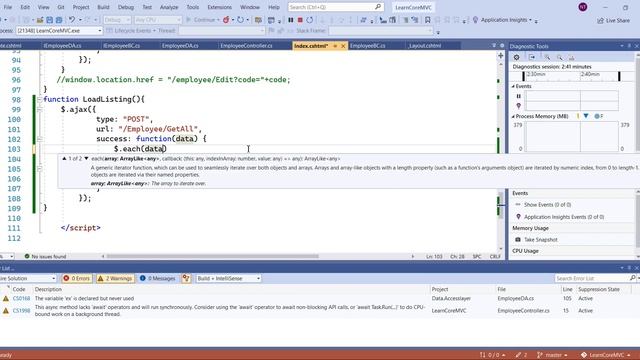Click the refresh browser icon in toolbar
This screenshot has height=360, width=640.
tap(240, 20)
